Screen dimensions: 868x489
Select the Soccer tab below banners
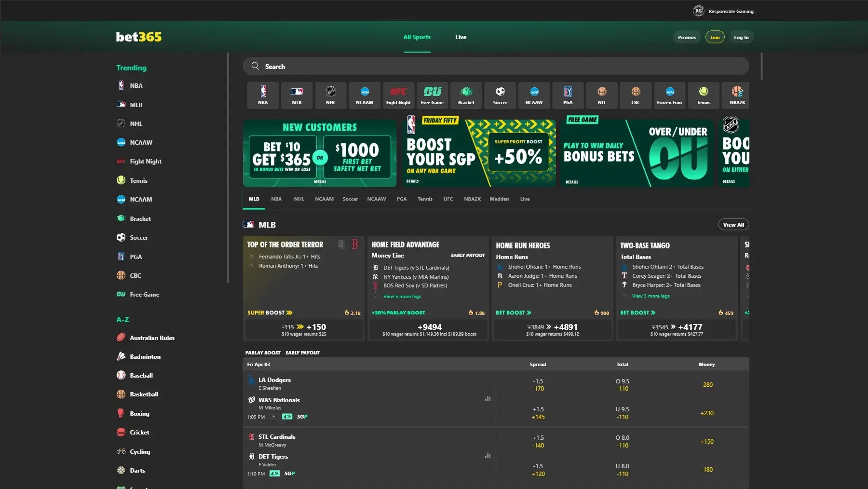pos(350,199)
